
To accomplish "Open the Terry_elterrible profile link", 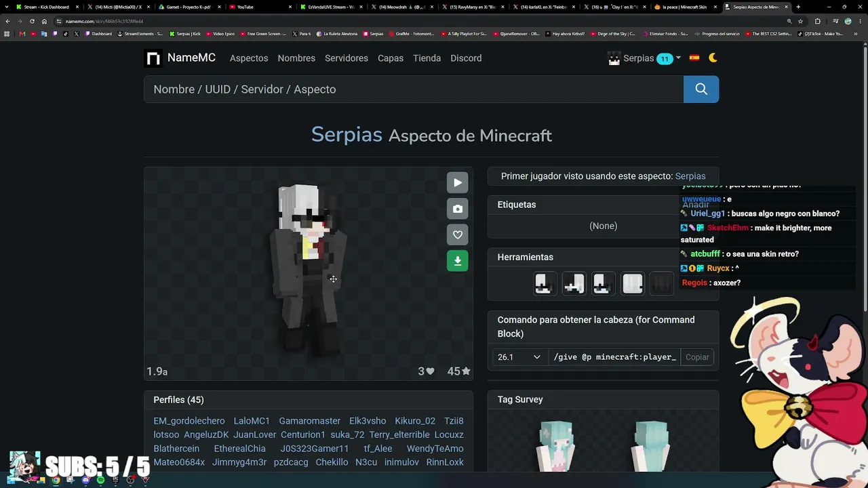I will coord(399,434).
